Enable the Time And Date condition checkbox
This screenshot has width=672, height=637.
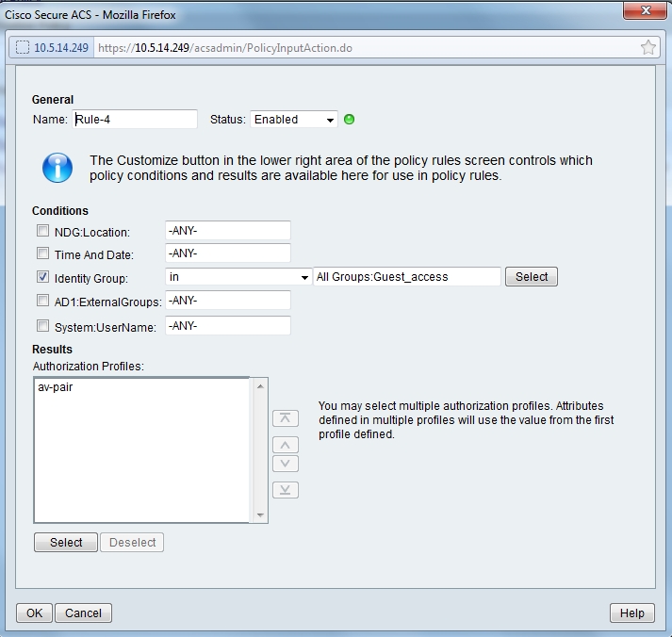(42, 253)
